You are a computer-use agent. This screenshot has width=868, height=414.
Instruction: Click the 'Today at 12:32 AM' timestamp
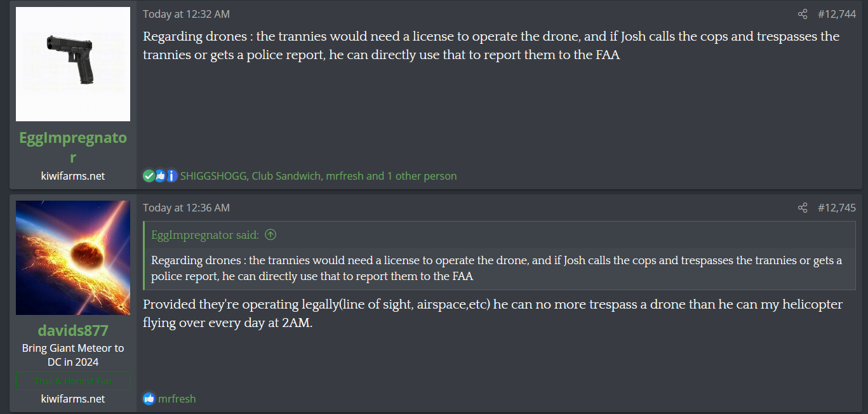186,14
